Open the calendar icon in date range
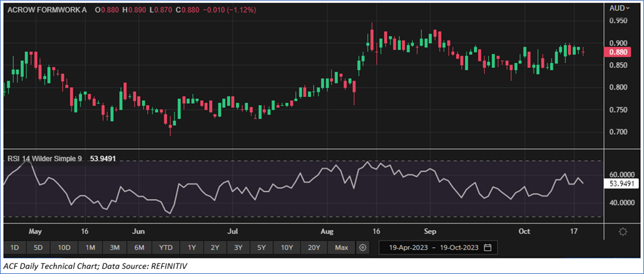 488,248
